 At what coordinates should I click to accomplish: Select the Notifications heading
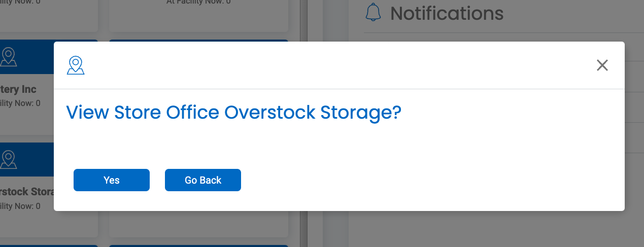coord(447,13)
